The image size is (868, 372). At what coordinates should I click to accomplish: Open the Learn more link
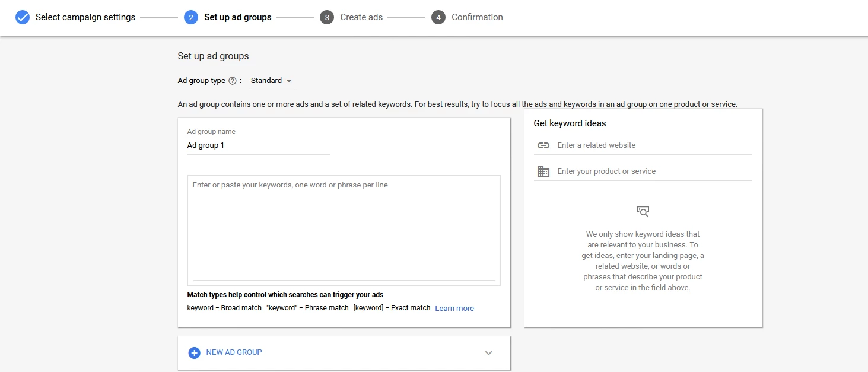tap(454, 309)
